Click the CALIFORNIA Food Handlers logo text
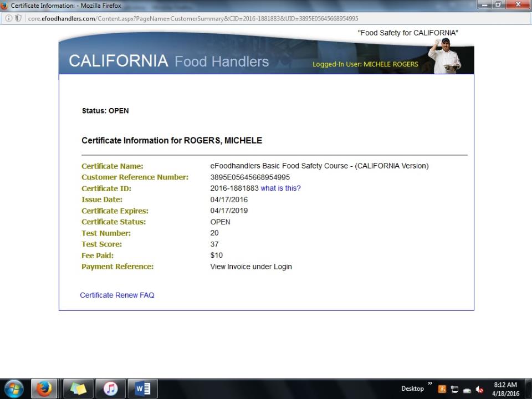532x399 pixels. (x=168, y=61)
